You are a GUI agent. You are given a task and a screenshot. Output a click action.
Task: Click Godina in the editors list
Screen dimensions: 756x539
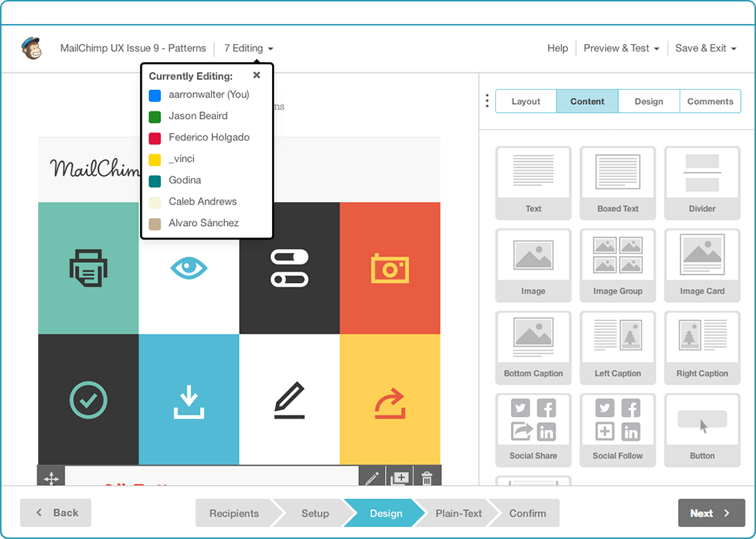click(x=184, y=180)
